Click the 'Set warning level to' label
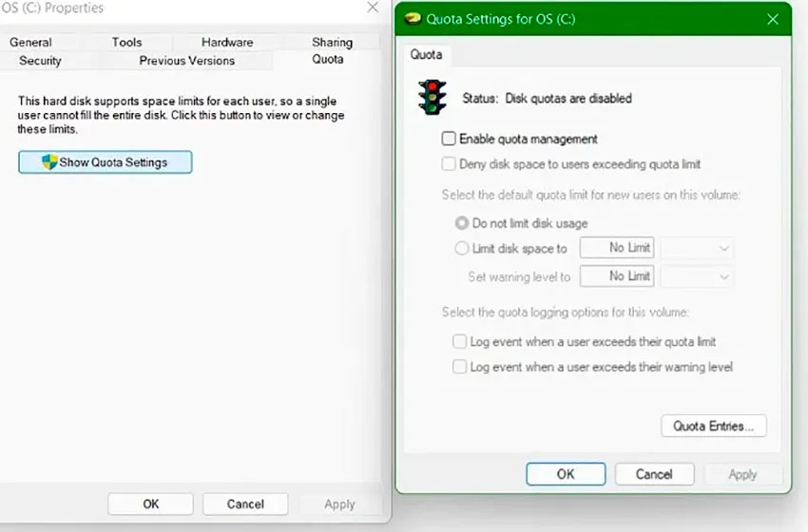Viewport: 808px width, 532px height. (519, 277)
